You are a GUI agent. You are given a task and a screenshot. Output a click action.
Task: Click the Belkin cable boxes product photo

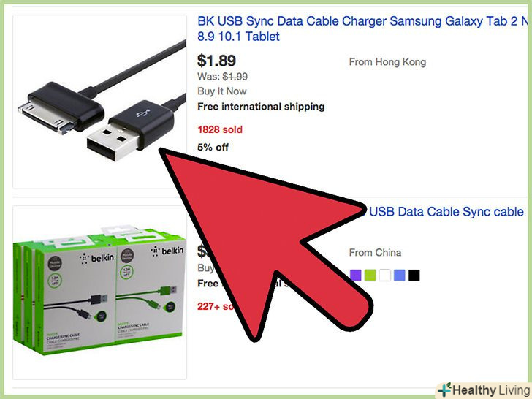(99, 292)
